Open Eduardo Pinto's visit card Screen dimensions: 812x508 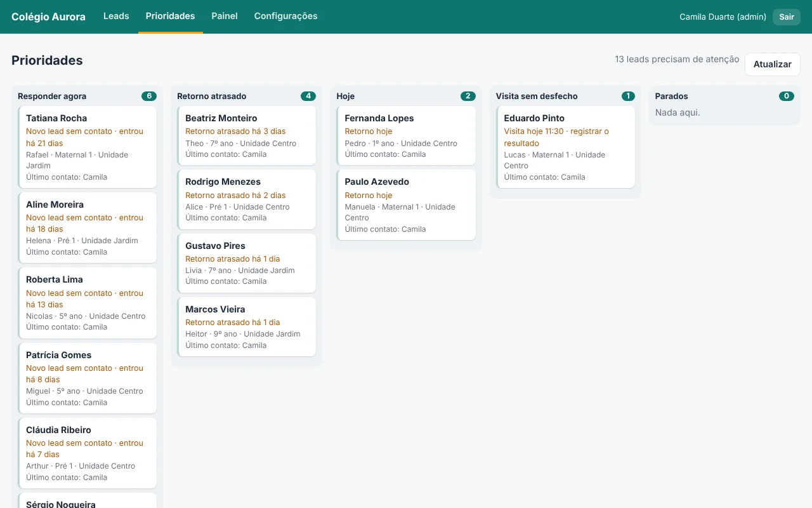565,147
